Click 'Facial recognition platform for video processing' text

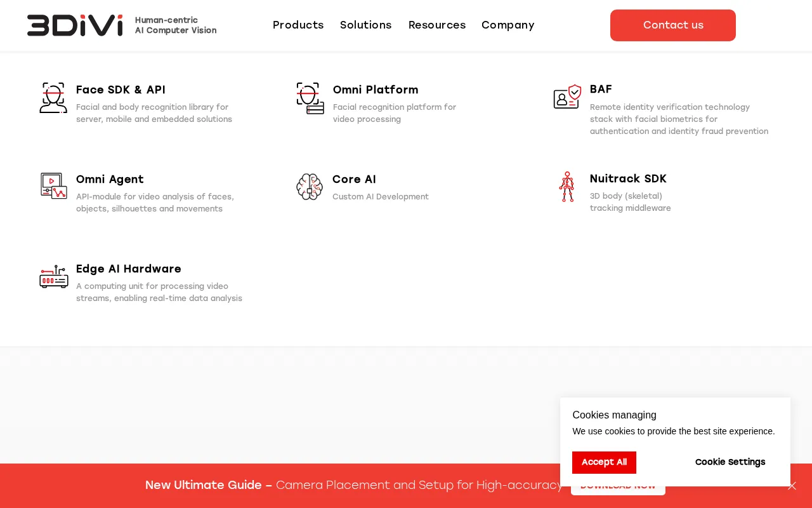(x=395, y=113)
